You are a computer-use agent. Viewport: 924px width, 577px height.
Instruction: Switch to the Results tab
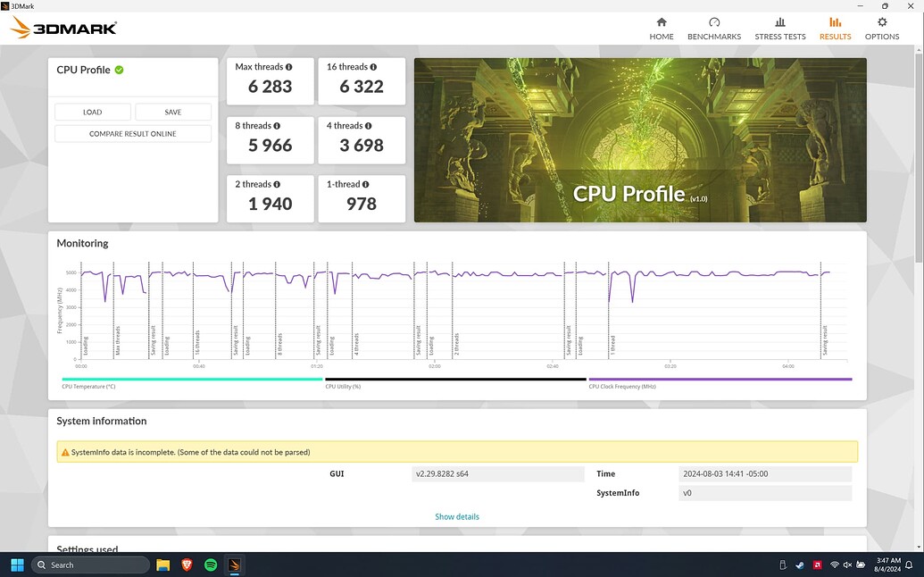835,28
